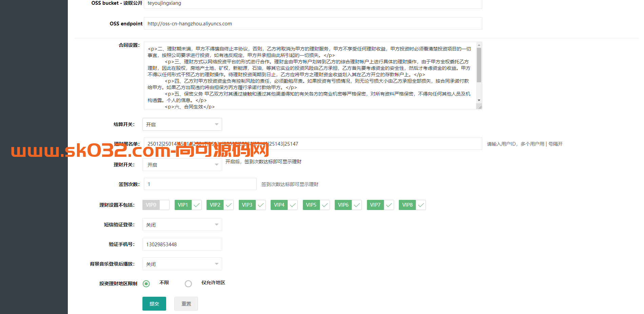The height and width of the screenshot is (314, 644).
Task: Click the hint 请输入用户ID，多个用户用 | 号隔开
Action: coord(525,144)
